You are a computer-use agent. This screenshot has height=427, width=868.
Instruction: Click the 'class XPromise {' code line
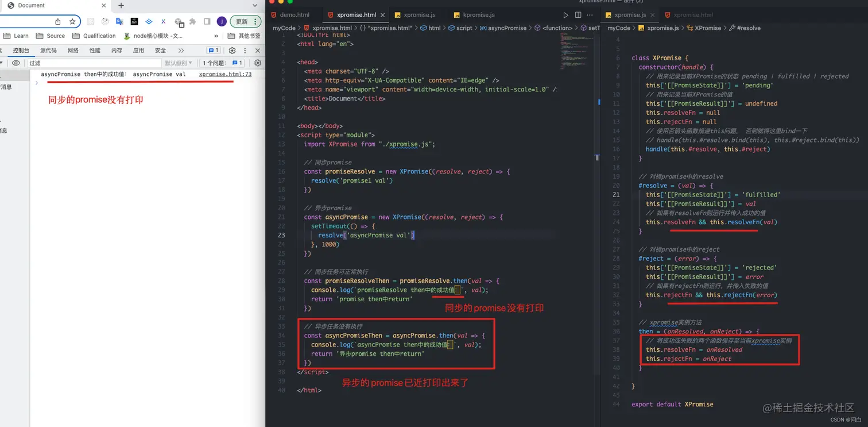(660, 58)
